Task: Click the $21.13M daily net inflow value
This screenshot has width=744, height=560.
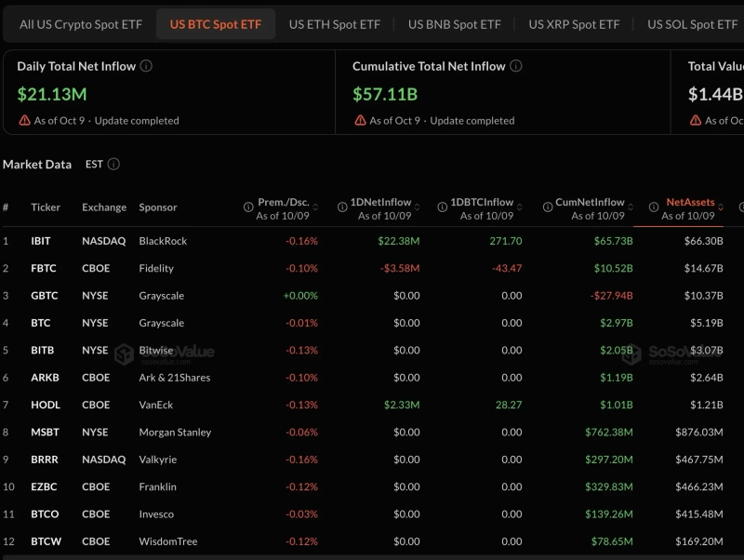Action: click(52, 94)
